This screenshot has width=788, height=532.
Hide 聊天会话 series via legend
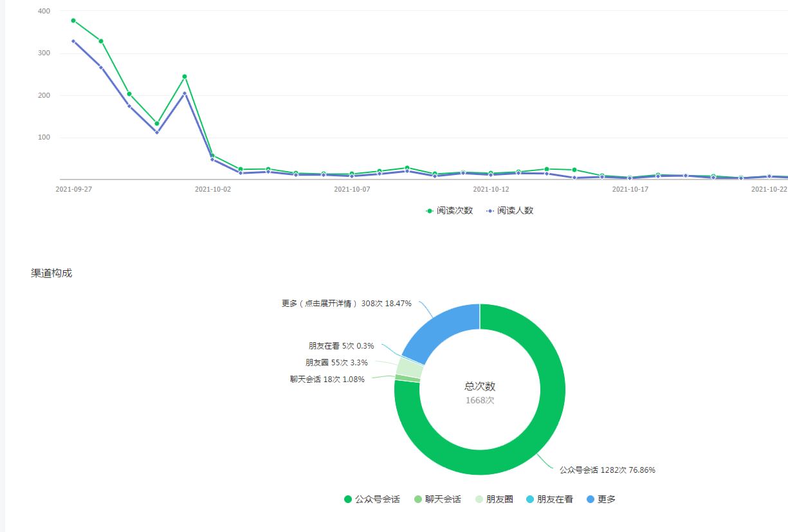click(x=437, y=499)
